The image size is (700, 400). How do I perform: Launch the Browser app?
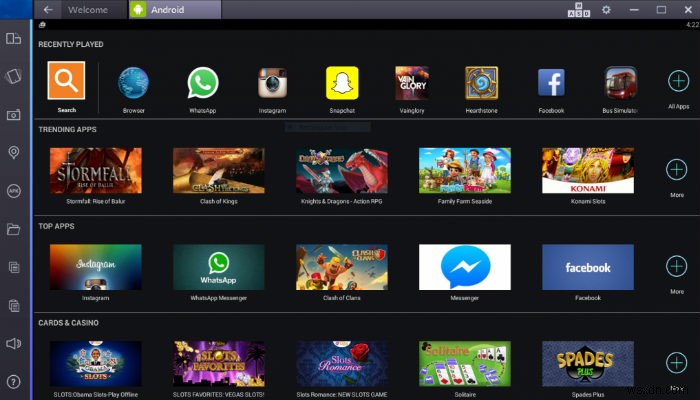click(x=133, y=83)
